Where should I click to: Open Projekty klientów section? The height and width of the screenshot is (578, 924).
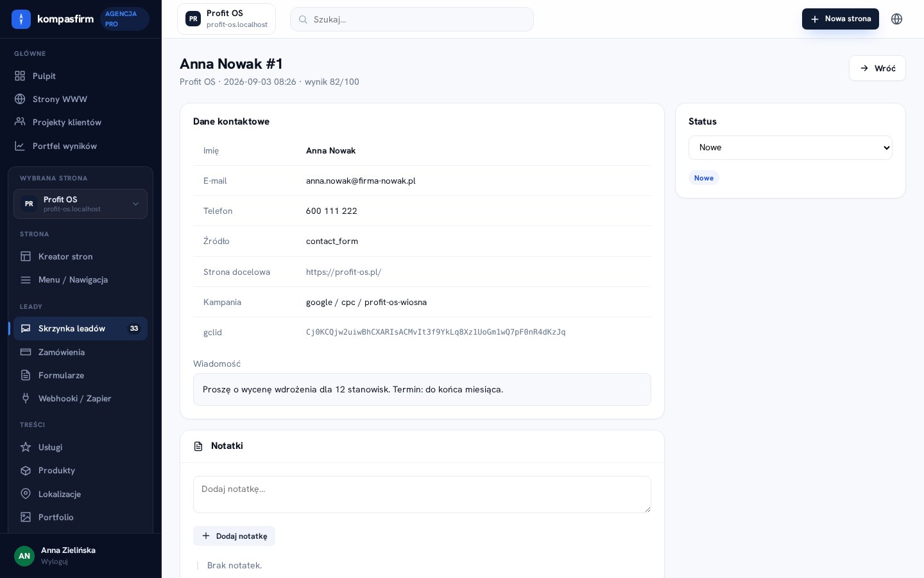[x=81, y=122]
